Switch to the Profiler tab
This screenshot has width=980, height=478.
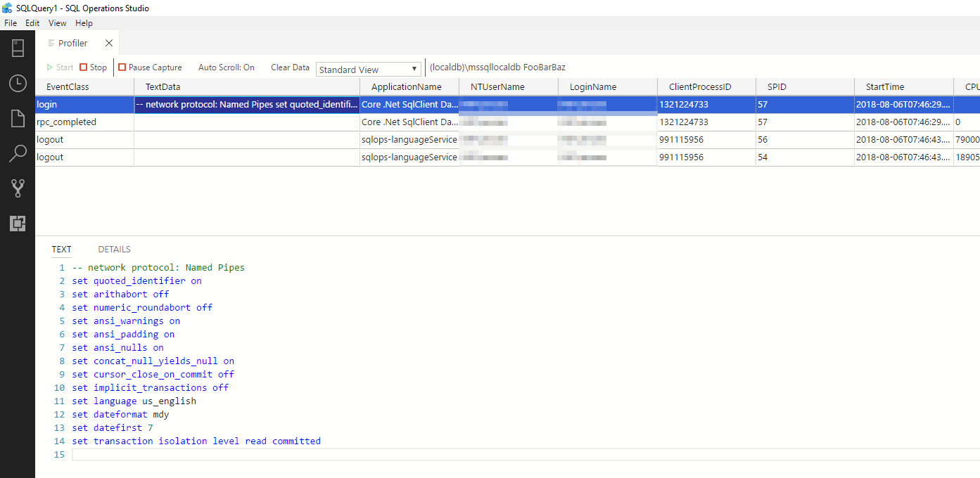(72, 42)
